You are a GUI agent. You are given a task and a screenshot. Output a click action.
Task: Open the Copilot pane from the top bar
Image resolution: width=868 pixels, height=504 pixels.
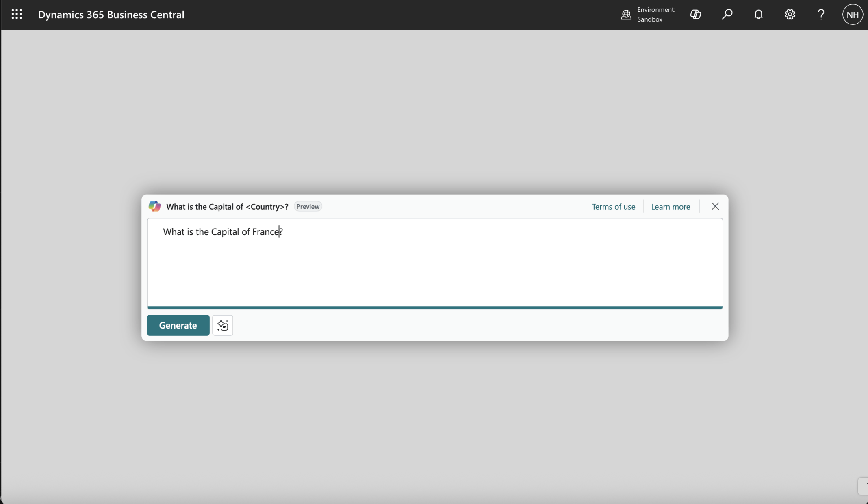(x=695, y=15)
